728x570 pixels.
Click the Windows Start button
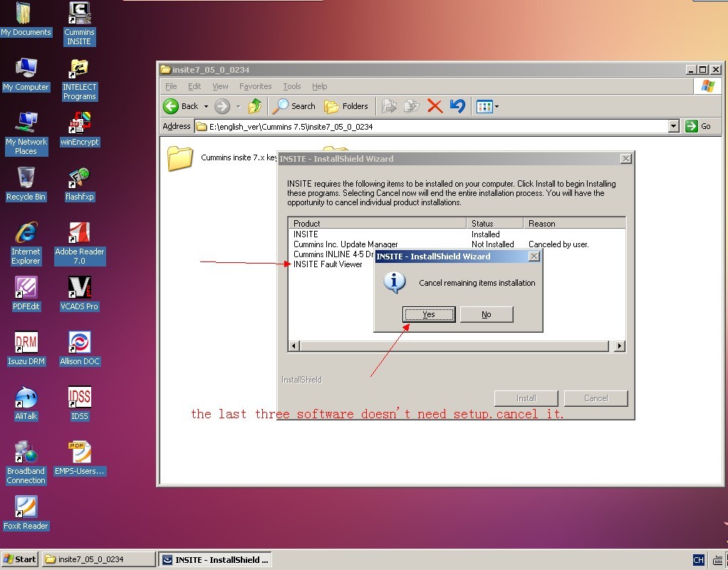click(x=20, y=559)
